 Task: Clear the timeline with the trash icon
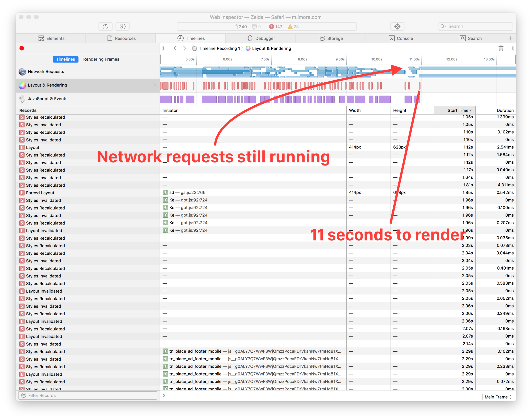[501, 49]
